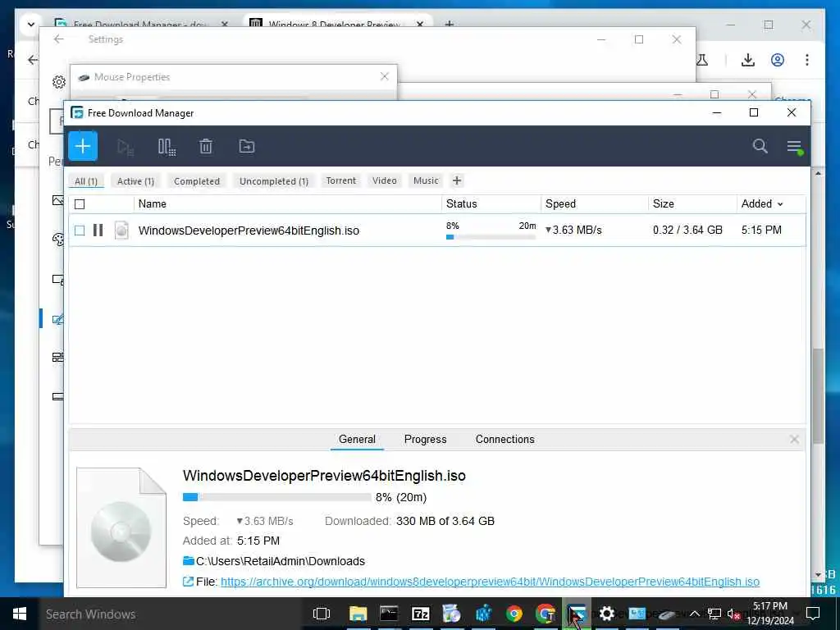Open the Action Center notifications
This screenshot has height=630, width=840.
[813, 614]
